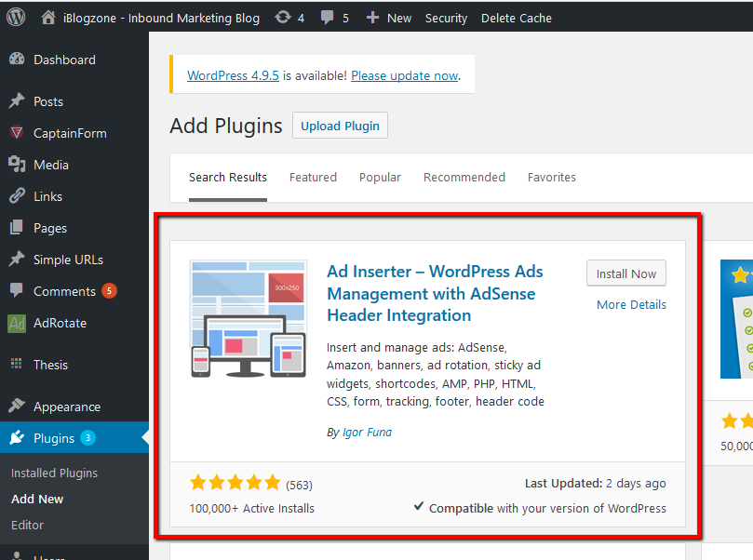
Task: Switch to the Favorites tab
Action: [551, 177]
